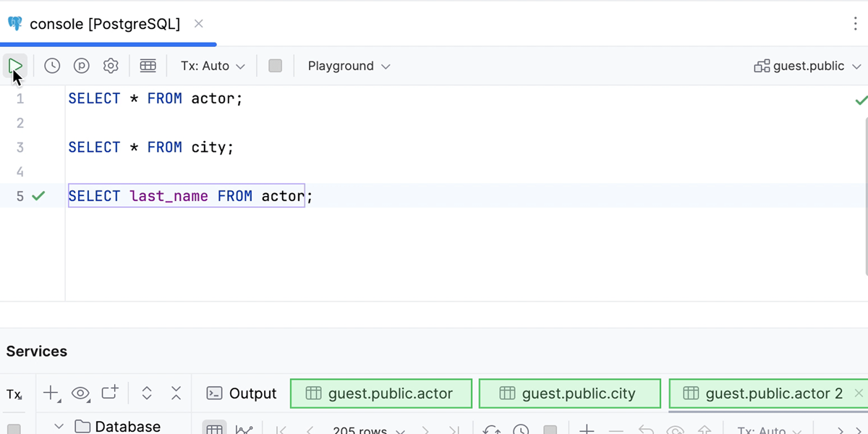Open the three-dot tab options menu
Viewport: 868px width, 434px height.
pyautogui.click(x=855, y=24)
